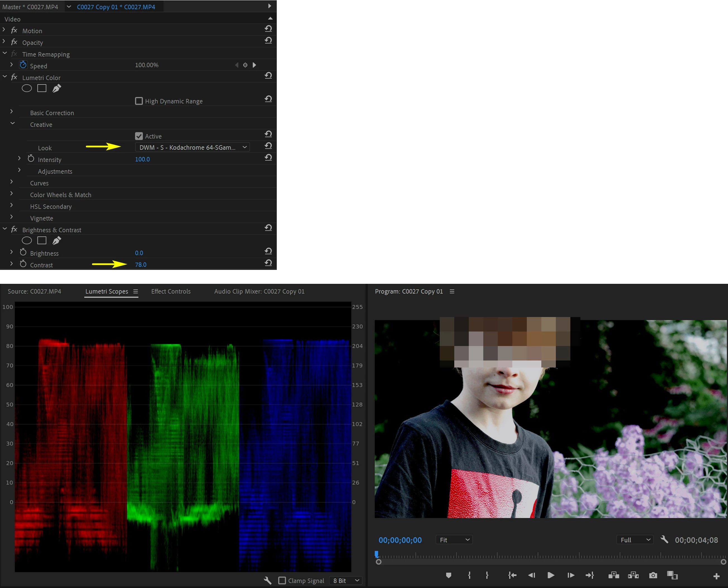Click the Export Frame camera icon
Viewport: 728px width, 588px height.
pos(653,575)
